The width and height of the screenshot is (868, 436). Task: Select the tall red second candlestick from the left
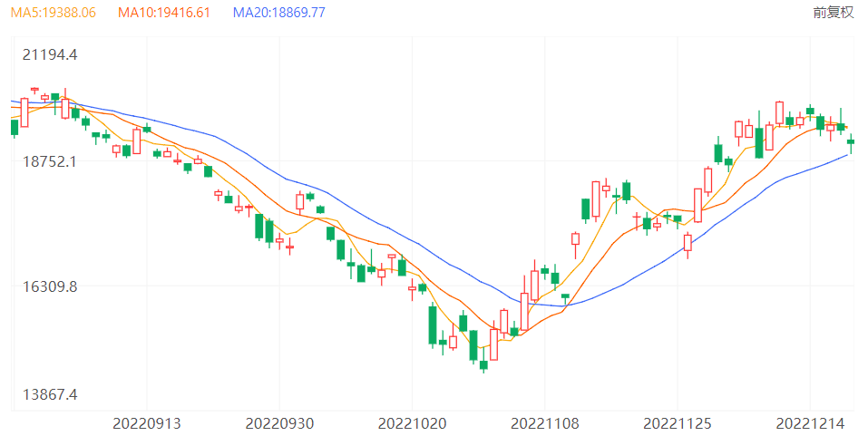pyautogui.click(x=24, y=112)
